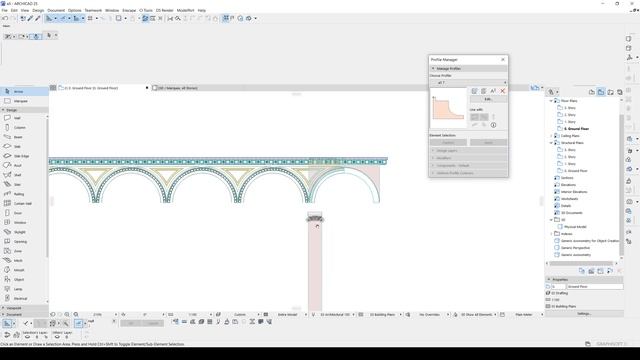Select the Mesh tool
This screenshot has width=640, height=360.
point(23,260)
